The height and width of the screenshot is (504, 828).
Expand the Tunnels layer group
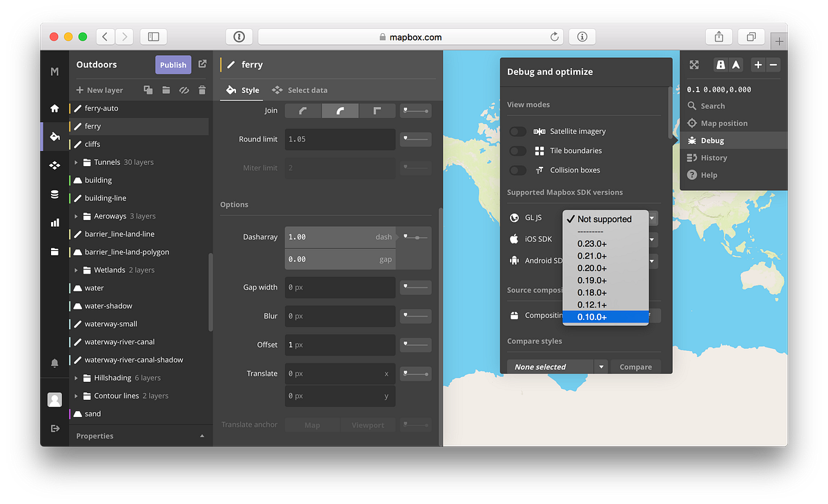(76, 161)
